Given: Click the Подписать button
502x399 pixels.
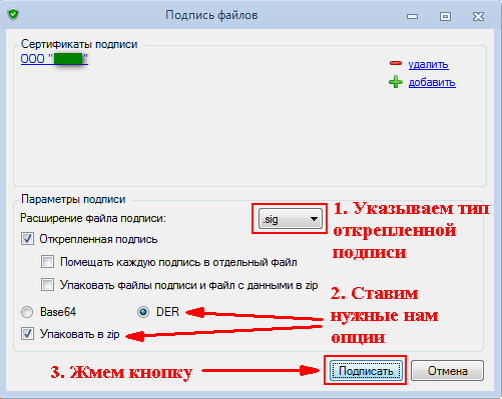Looking at the screenshot, I should [366, 371].
